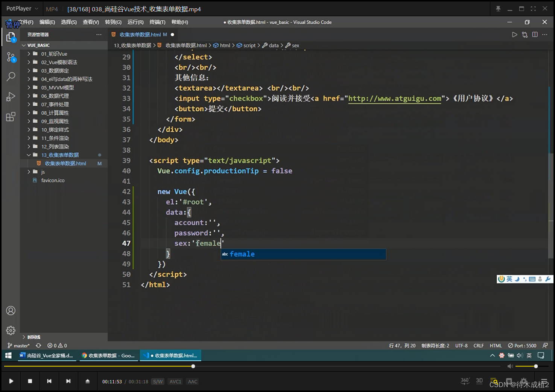Toggle 360 degree video mode
Image resolution: width=555 pixels, height=392 pixels.
click(465, 381)
